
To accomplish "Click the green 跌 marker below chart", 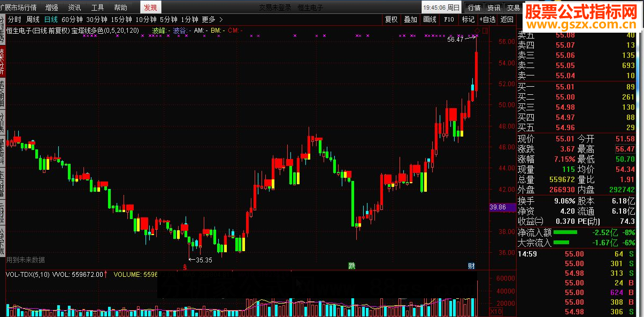I will pos(352,266).
